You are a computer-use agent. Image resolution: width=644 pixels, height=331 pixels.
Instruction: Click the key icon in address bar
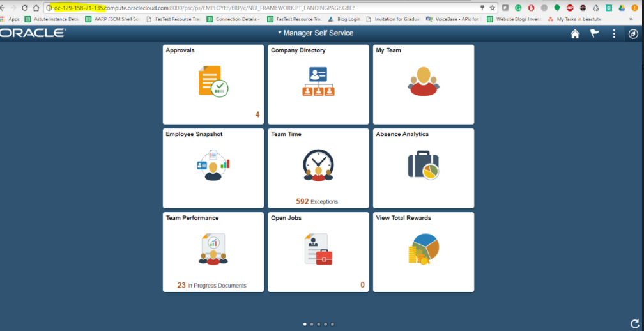[482, 8]
